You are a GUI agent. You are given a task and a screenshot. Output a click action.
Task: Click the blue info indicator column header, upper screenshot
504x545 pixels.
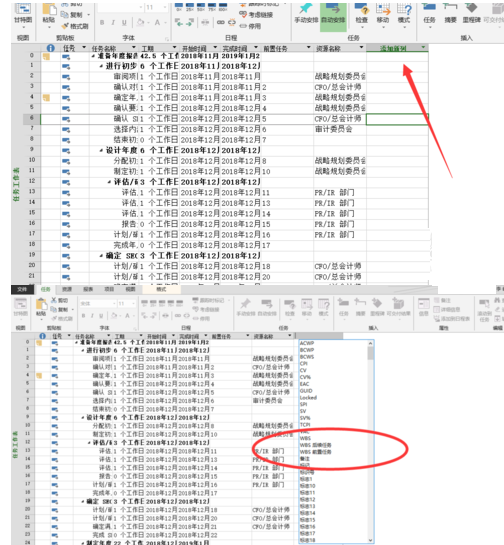(x=50, y=48)
